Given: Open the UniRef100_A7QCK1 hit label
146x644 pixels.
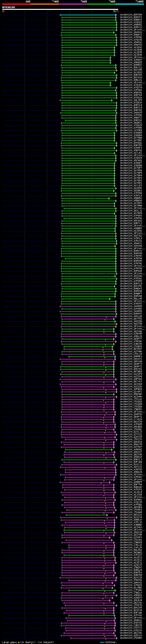Looking at the screenshot, I should coord(131,22).
